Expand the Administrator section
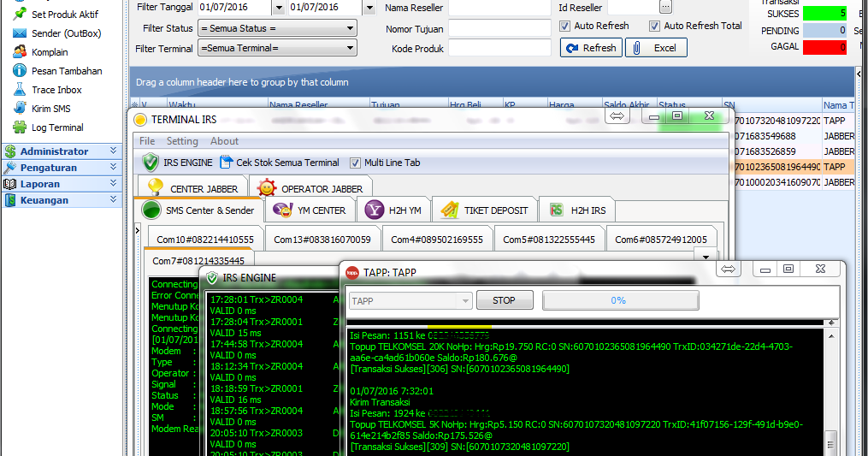This screenshot has width=868, height=456. [x=114, y=151]
